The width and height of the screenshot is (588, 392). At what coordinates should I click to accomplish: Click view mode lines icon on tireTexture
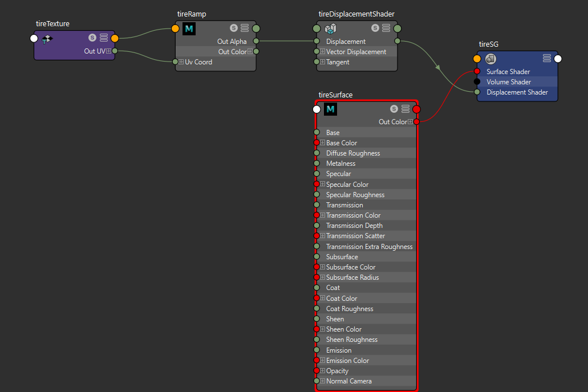coord(104,38)
